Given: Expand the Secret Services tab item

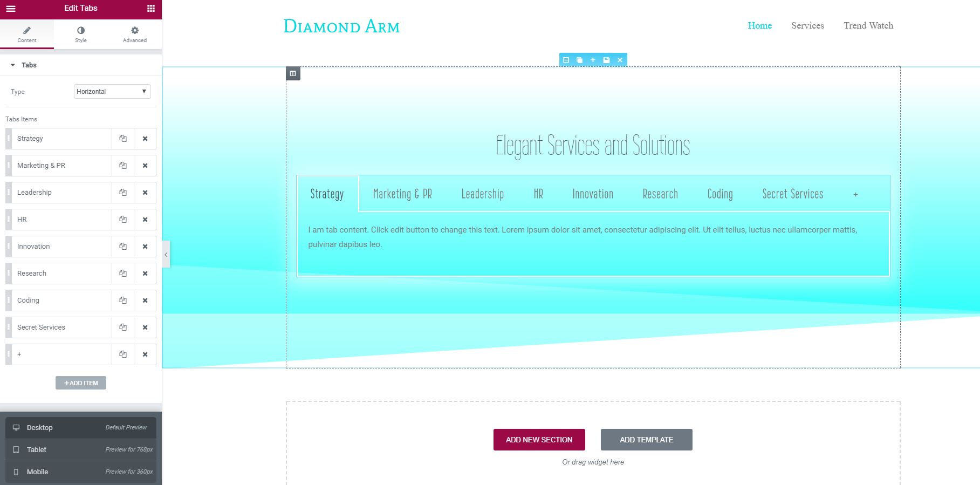Looking at the screenshot, I should point(61,327).
